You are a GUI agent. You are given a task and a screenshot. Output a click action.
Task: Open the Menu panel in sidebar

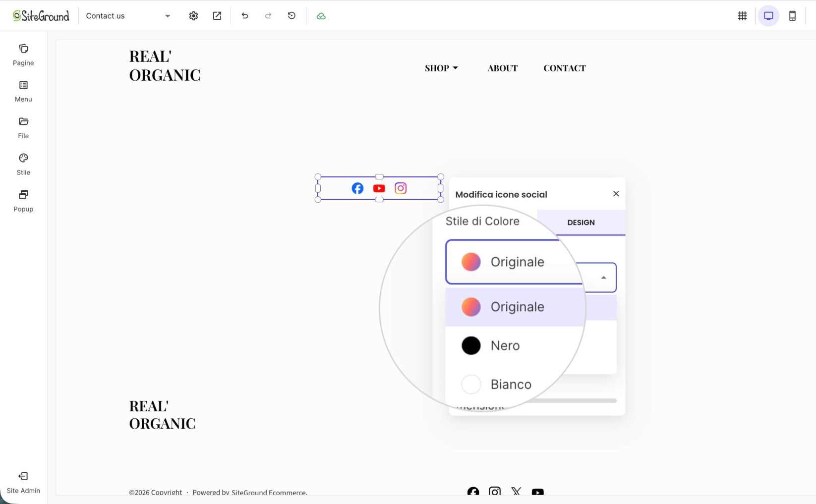pos(23,92)
